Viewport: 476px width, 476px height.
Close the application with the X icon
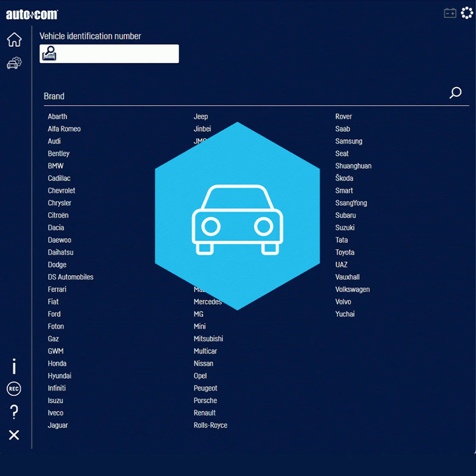click(14, 435)
